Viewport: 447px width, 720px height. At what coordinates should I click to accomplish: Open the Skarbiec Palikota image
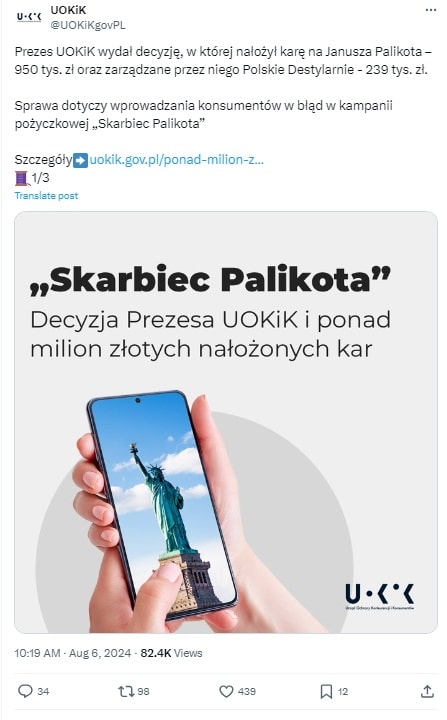pyautogui.click(x=226, y=422)
